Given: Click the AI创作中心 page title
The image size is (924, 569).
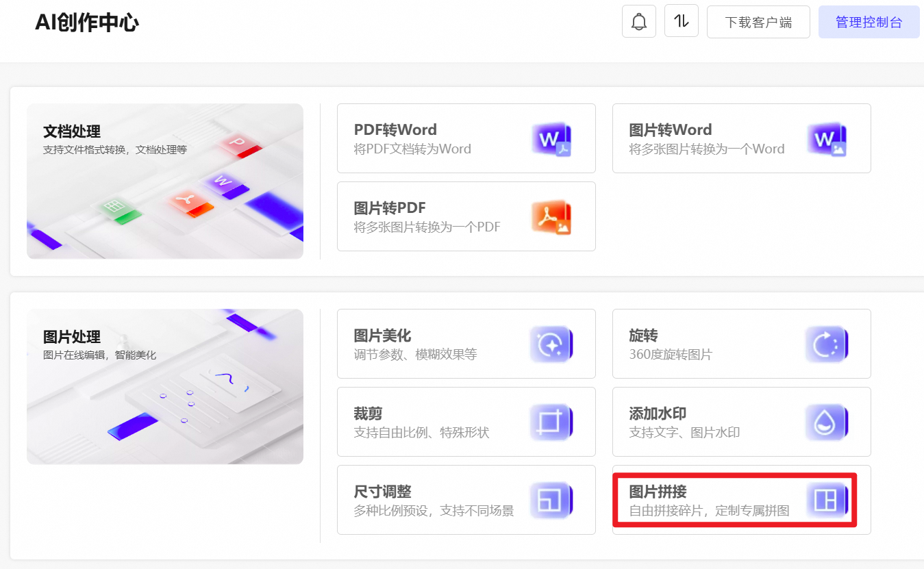Looking at the screenshot, I should 87,23.
